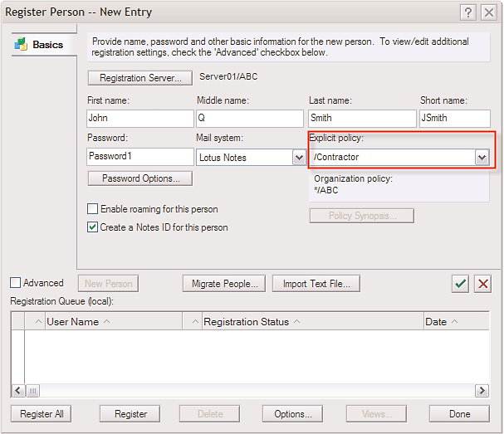Click the Views button
This screenshot has height=434, width=504.
pos(377,414)
